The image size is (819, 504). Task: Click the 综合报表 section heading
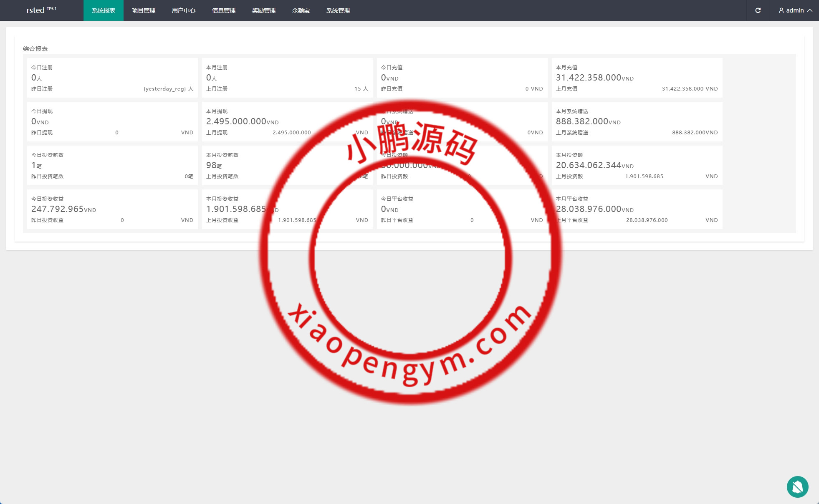pyautogui.click(x=35, y=49)
